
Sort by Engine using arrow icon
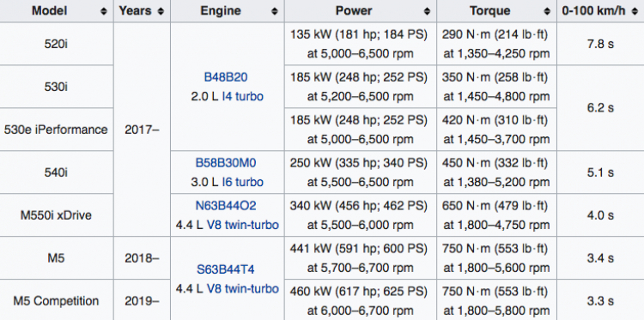click(275, 11)
